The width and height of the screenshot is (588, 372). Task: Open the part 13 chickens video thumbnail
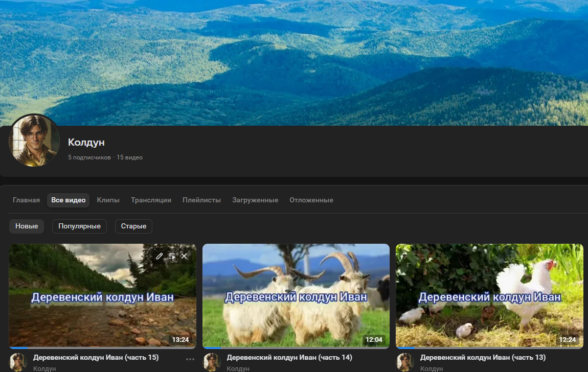tap(489, 296)
